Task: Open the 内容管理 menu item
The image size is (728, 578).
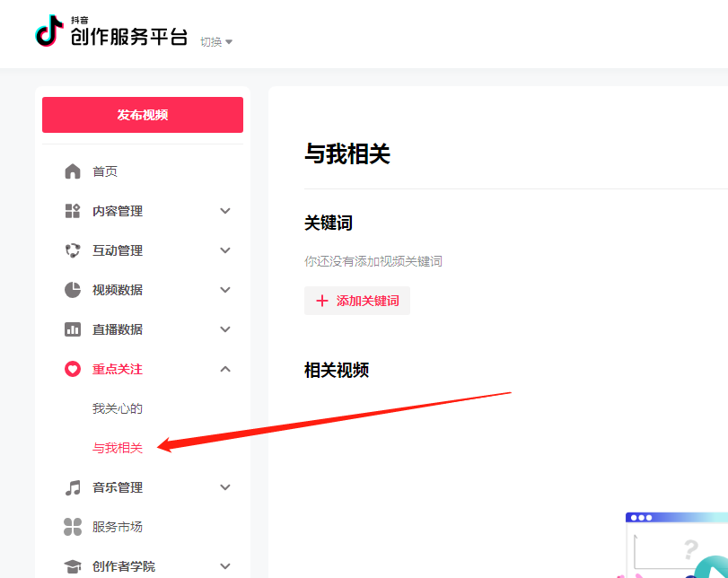Action: pyautogui.click(x=118, y=211)
